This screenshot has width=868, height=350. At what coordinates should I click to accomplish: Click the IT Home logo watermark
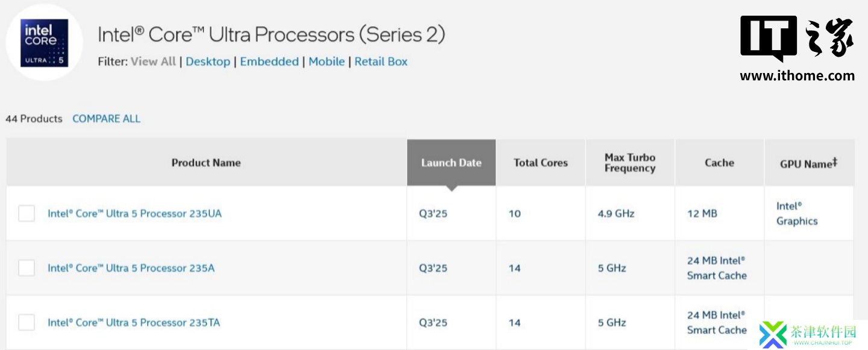pos(797,48)
